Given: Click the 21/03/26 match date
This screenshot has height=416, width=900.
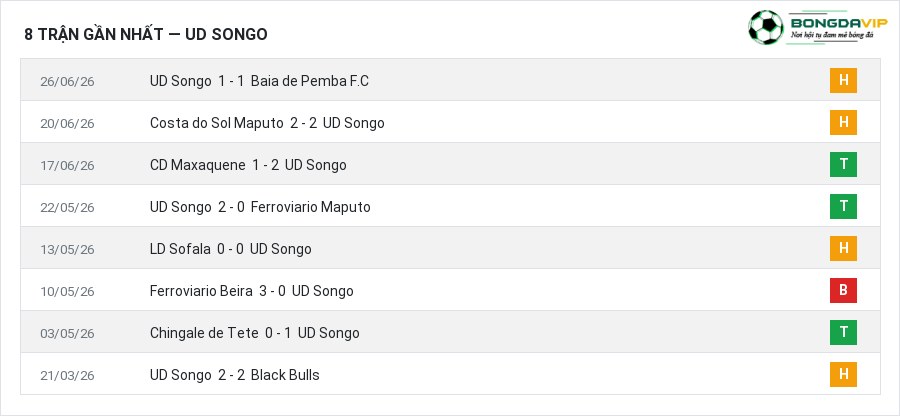Looking at the screenshot, I should tap(67, 375).
